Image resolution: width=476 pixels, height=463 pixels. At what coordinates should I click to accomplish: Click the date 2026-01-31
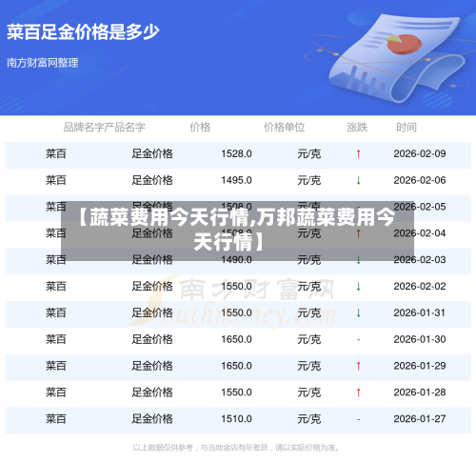(420, 312)
